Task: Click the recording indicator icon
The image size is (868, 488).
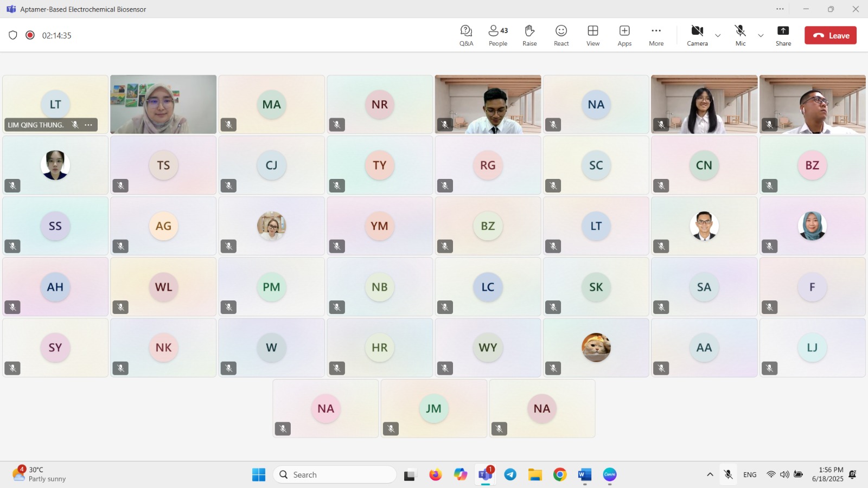Action: (x=30, y=35)
